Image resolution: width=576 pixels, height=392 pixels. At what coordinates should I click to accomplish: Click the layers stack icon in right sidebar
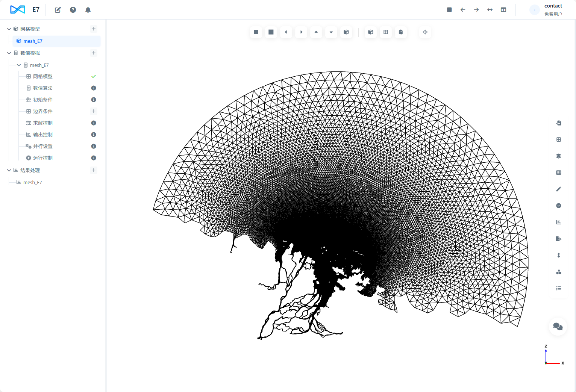tap(558, 156)
